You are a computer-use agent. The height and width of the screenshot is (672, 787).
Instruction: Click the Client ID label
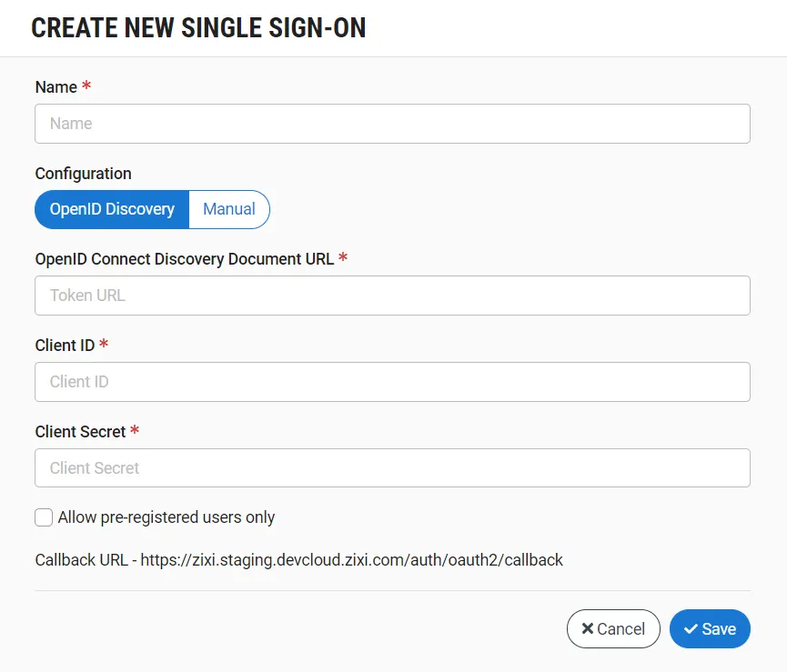coord(65,346)
